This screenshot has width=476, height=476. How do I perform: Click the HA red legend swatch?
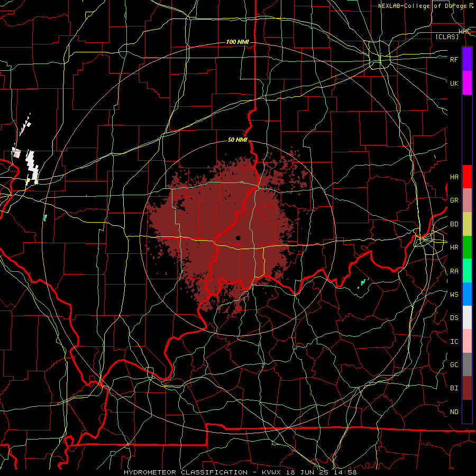(x=467, y=177)
